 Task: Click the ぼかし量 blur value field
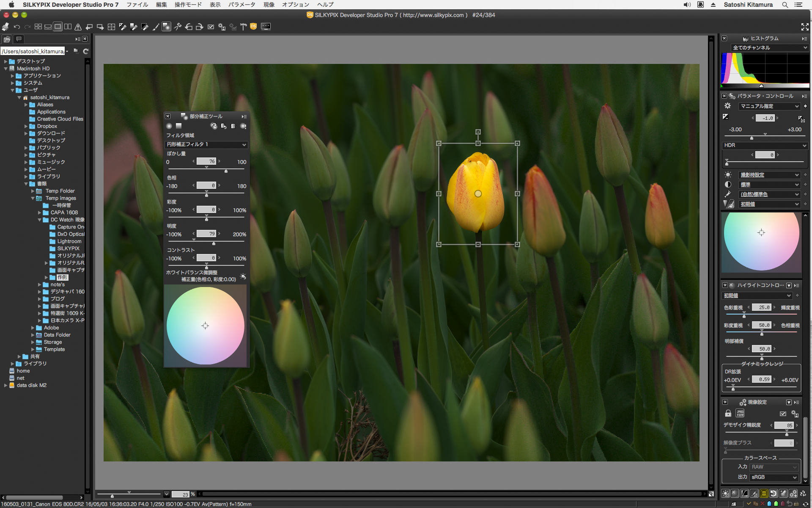[x=207, y=161]
